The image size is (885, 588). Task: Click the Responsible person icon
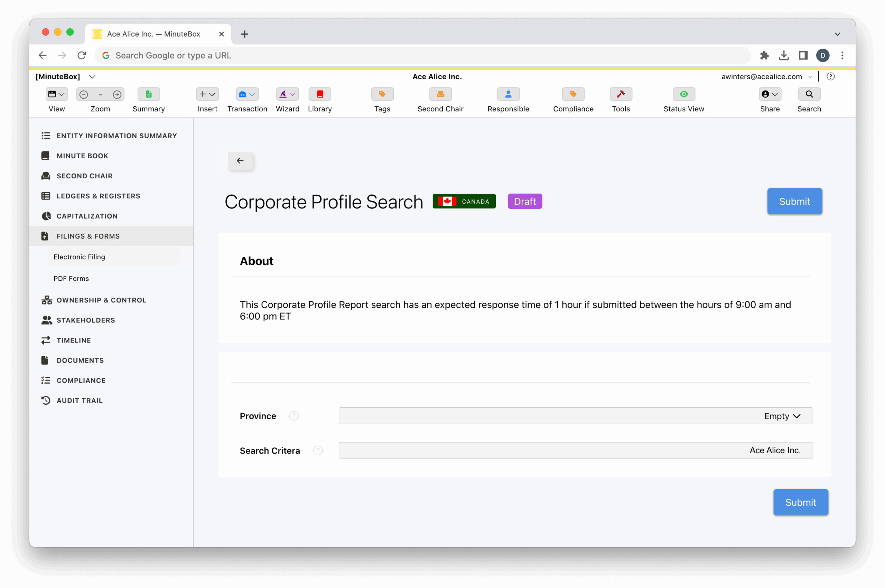(508, 94)
